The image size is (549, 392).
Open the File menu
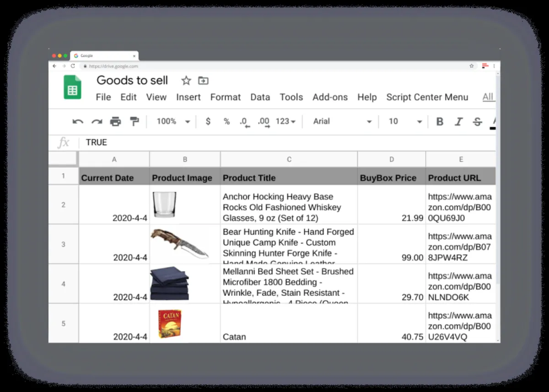pos(103,97)
